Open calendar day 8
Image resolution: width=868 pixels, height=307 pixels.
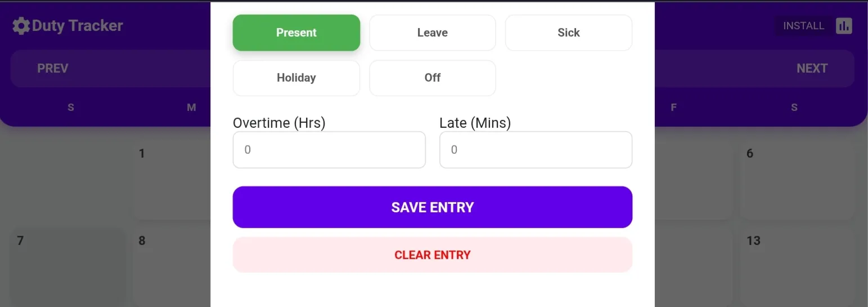pyautogui.click(x=172, y=268)
